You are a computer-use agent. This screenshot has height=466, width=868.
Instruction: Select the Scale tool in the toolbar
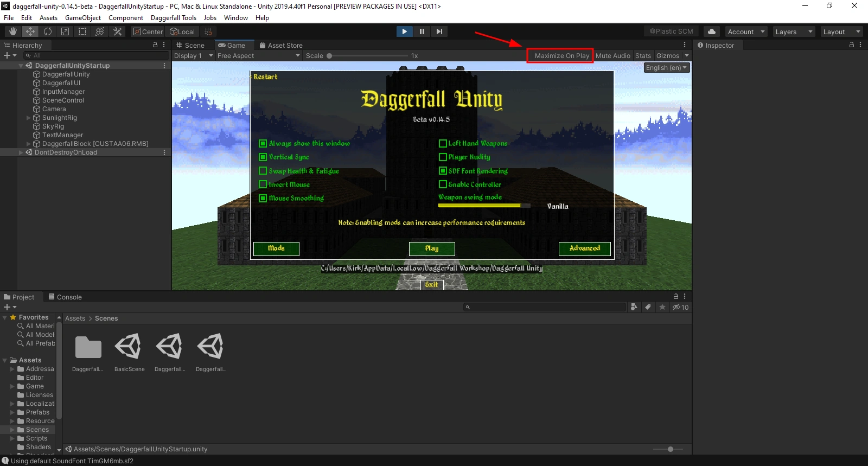click(65, 31)
